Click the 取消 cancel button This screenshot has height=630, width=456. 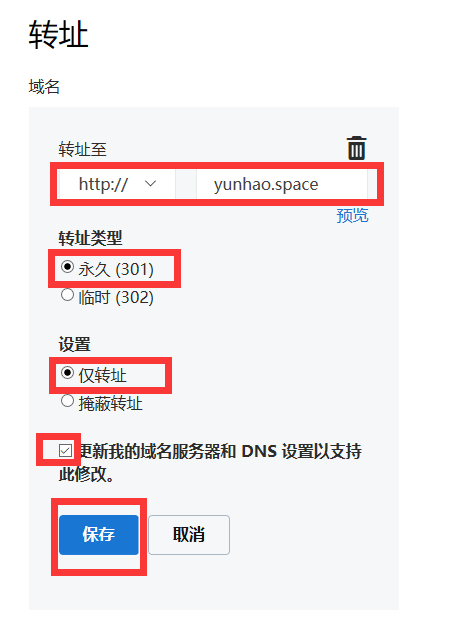point(189,535)
